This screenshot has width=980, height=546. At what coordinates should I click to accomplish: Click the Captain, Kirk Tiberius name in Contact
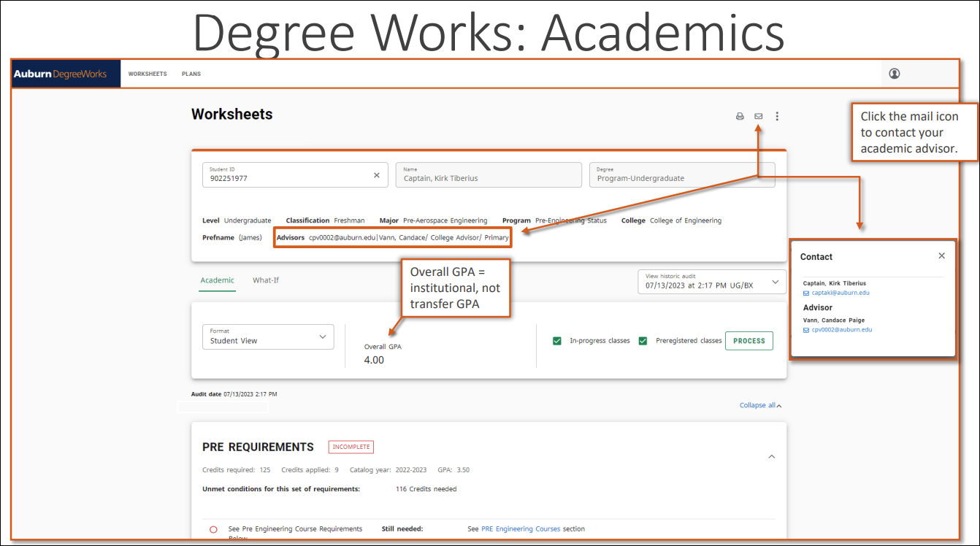pos(835,283)
